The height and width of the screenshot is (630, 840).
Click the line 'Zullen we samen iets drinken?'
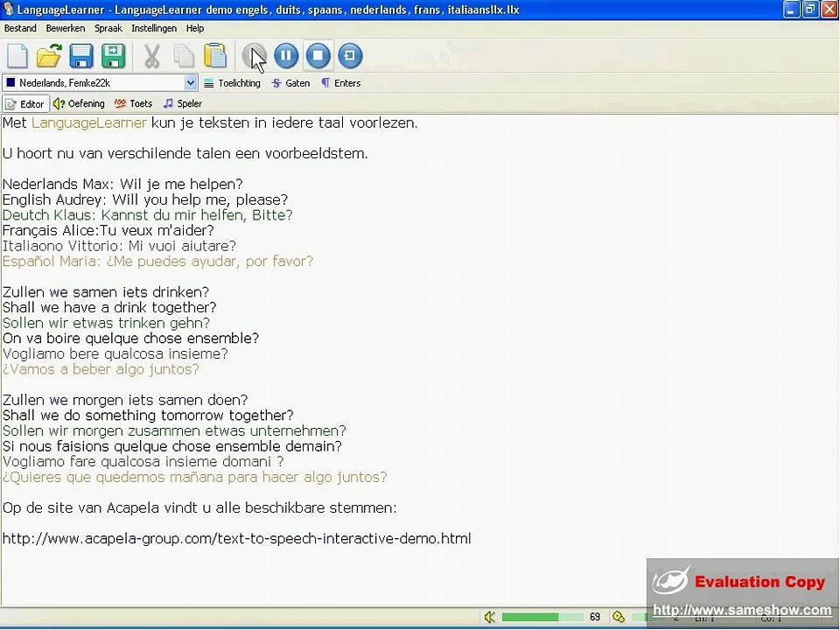106,292
